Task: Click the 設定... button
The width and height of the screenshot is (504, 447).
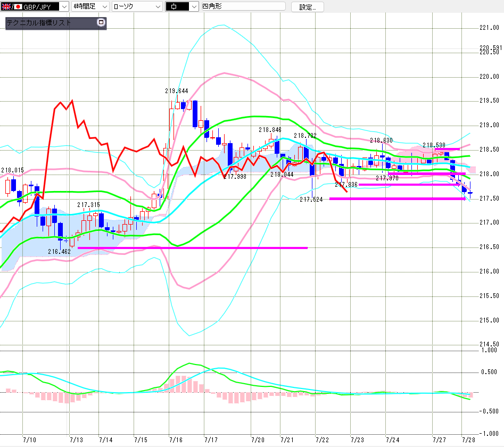Action: [x=307, y=7]
